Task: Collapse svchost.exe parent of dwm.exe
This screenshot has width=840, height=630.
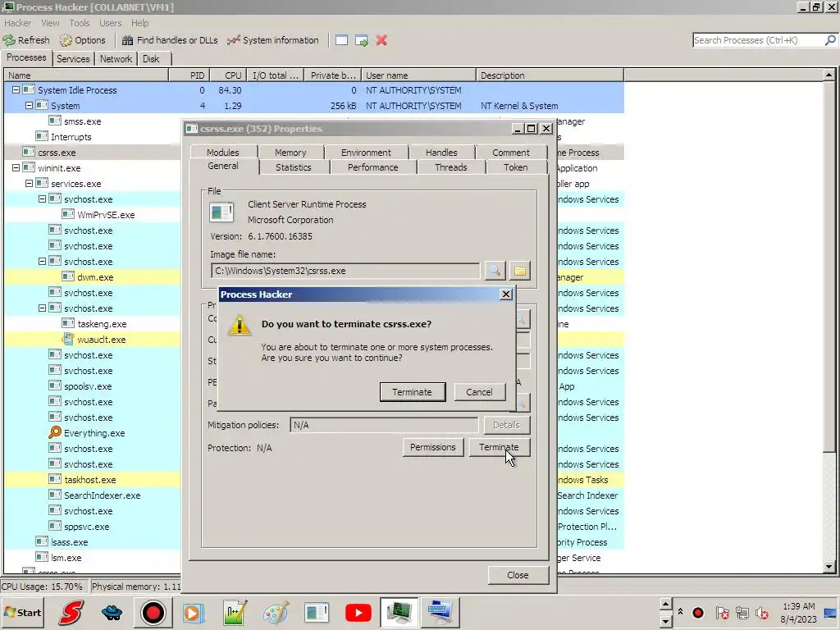Action: [x=42, y=262]
